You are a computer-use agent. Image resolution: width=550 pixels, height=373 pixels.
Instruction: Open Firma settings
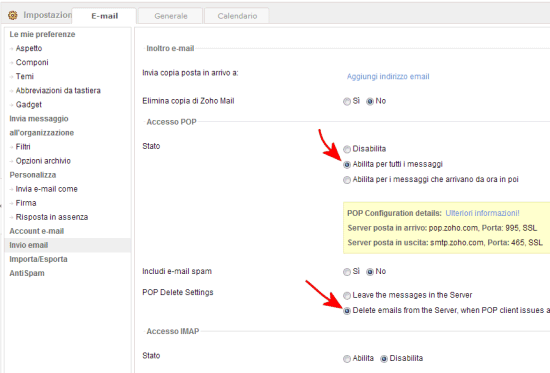pos(26,203)
